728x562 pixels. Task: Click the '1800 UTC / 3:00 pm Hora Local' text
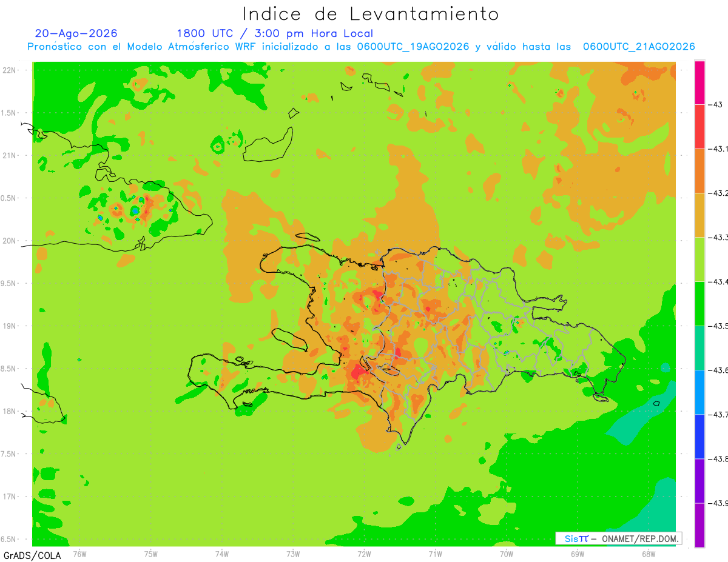point(275,33)
